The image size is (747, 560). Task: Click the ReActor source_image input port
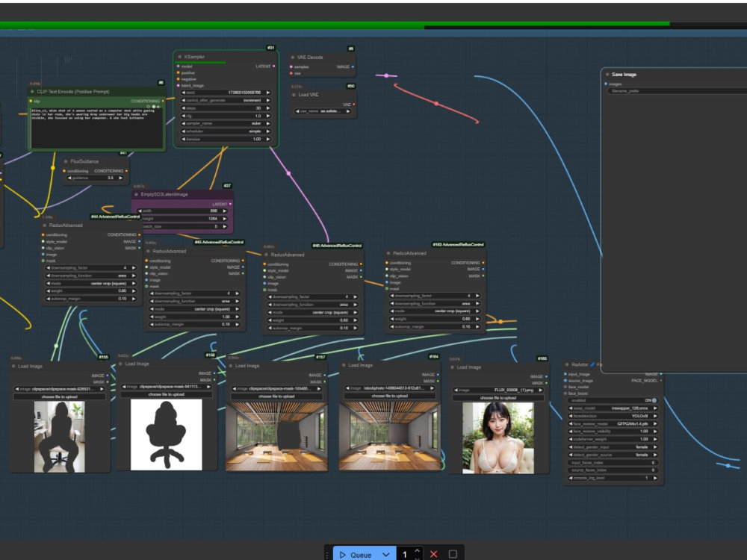tap(565, 381)
